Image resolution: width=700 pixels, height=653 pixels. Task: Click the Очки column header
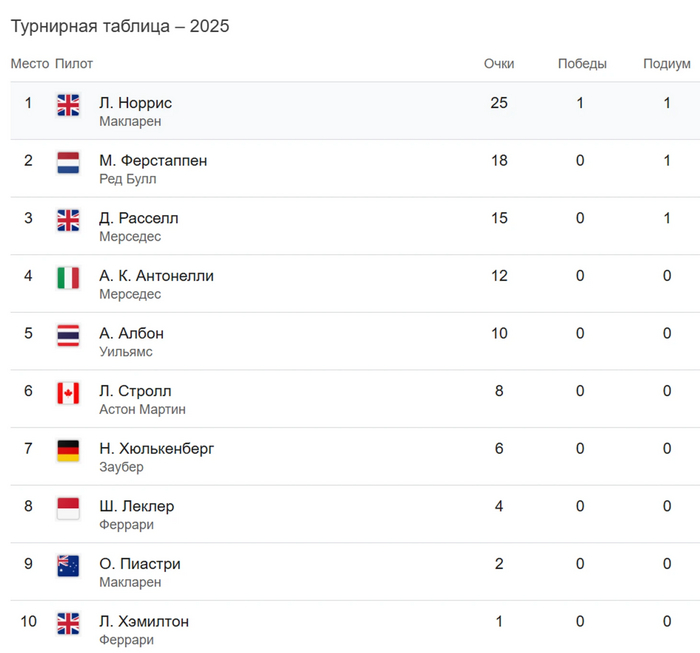click(499, 64)
